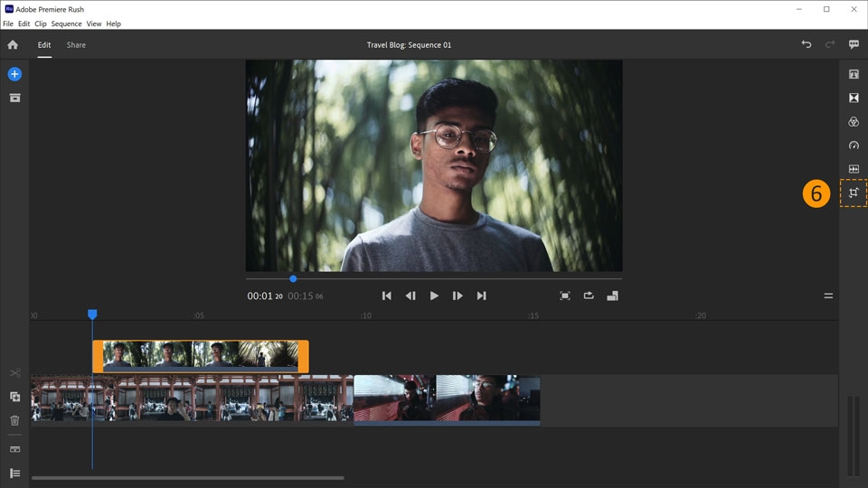
Task: Open the Edit menu in menu bar
Action: [x=24, y=23]
